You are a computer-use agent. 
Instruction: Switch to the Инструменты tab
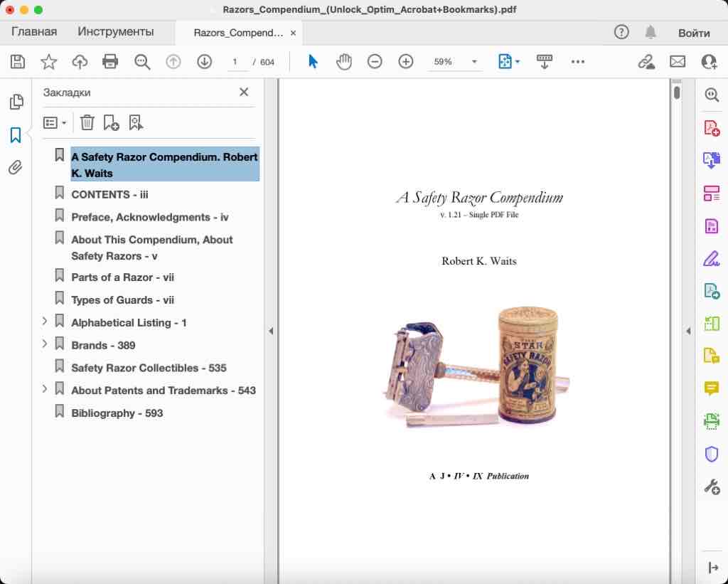[x=116, y=32]
